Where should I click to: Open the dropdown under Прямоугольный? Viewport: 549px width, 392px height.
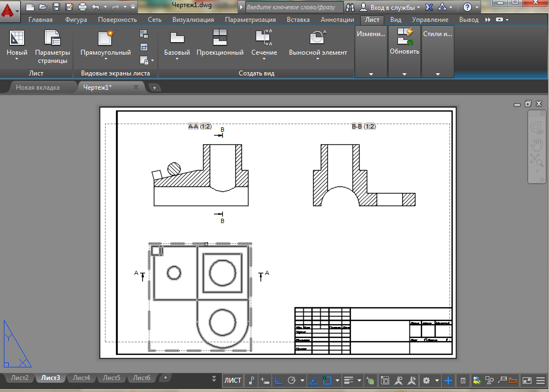tap(106, 59)
